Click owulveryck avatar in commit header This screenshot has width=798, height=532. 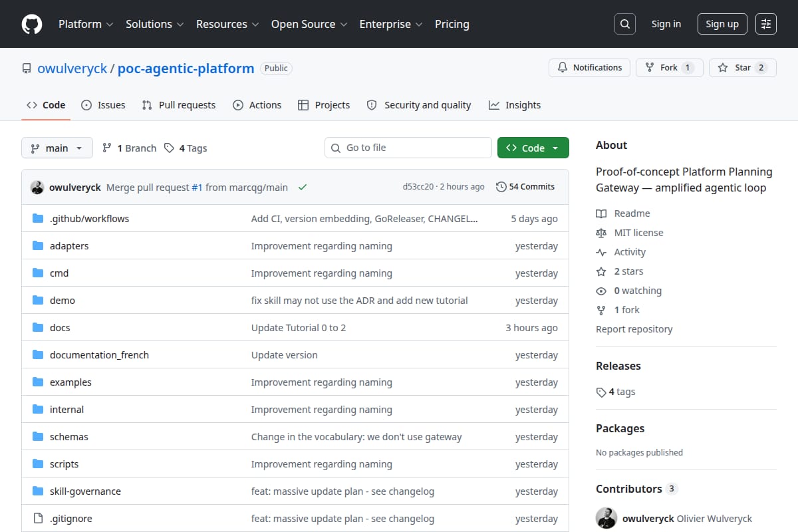[x=37, y=188]
